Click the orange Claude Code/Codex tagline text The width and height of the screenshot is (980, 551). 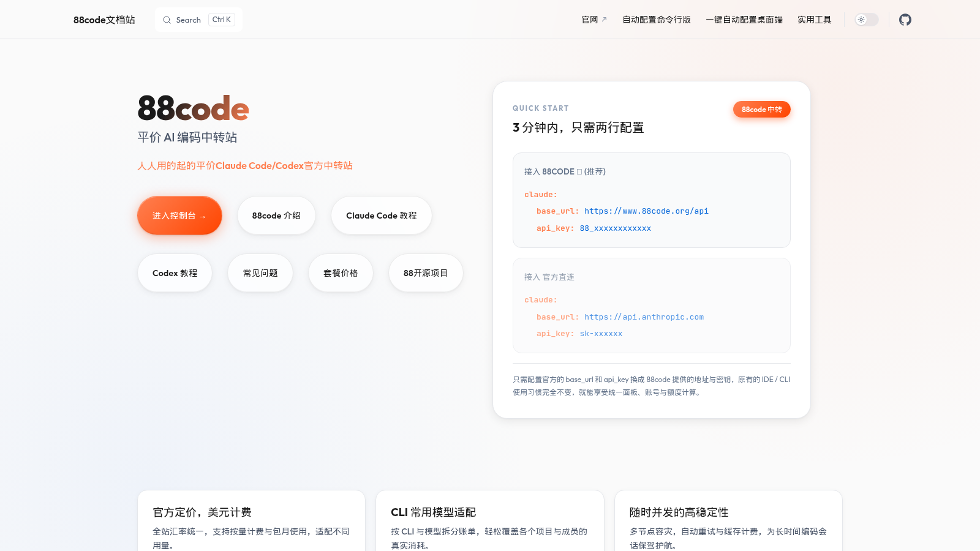(x=245, y=165)
